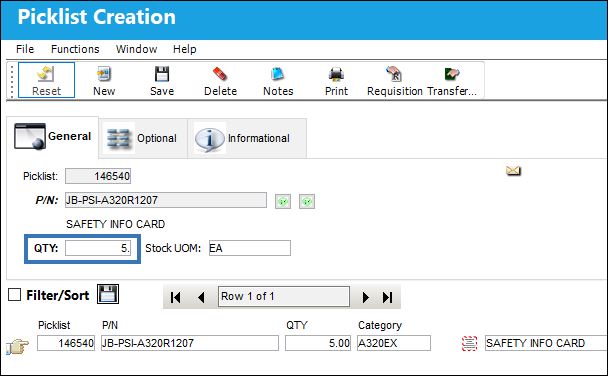The width and height of the screenshot is (608, 376).
Task: Click the grid row Picklist cell 146540
Action: [66, 343]
